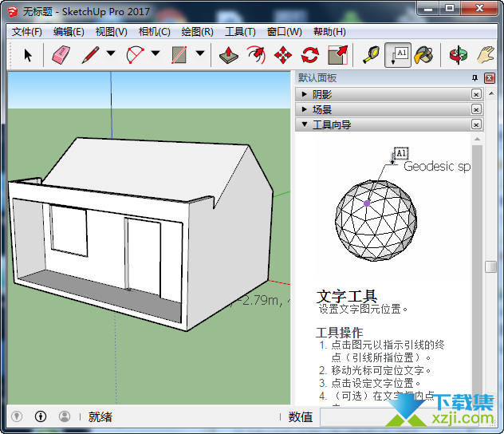This screenshot has height=434, width=504.
Task: Select the arrow Select tool
Action: pos(29,54)
